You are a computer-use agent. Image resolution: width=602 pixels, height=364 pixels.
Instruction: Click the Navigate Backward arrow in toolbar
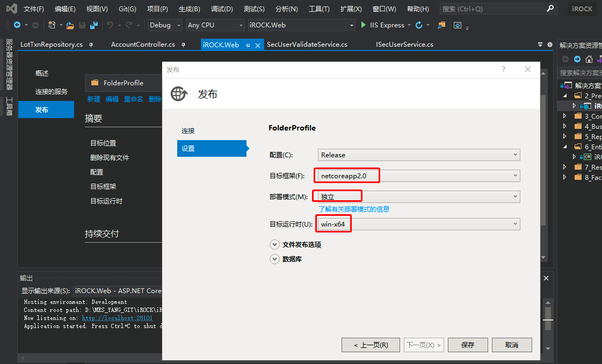[17, 25]
